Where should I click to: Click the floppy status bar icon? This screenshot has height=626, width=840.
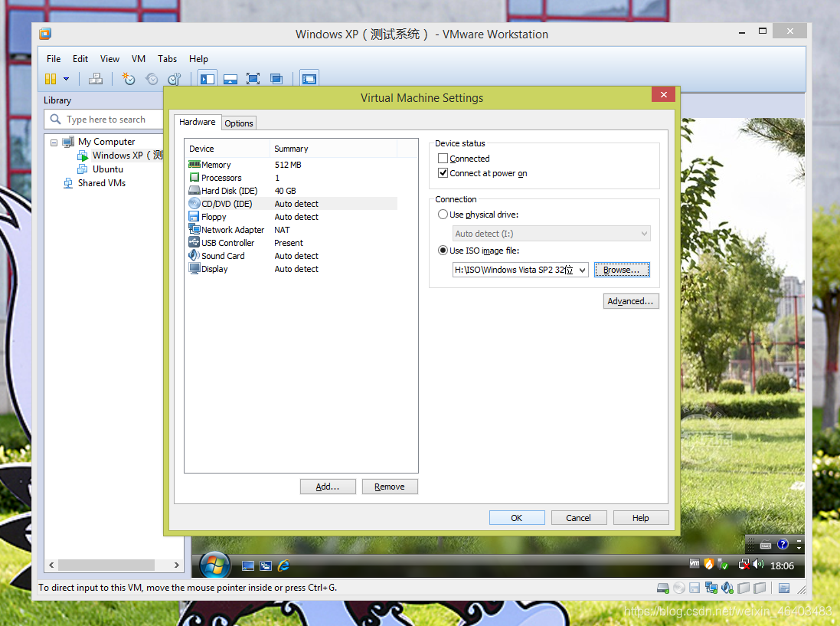(695, 588)
